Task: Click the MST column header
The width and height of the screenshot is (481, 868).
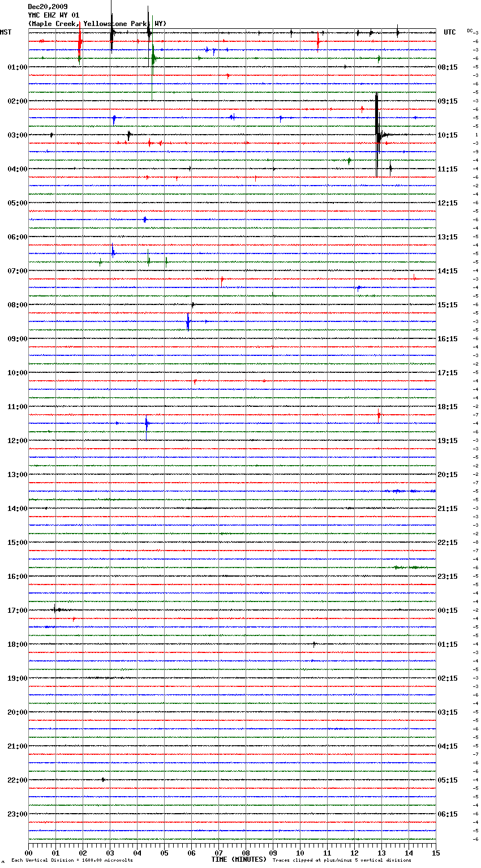Action: point(6,32)
